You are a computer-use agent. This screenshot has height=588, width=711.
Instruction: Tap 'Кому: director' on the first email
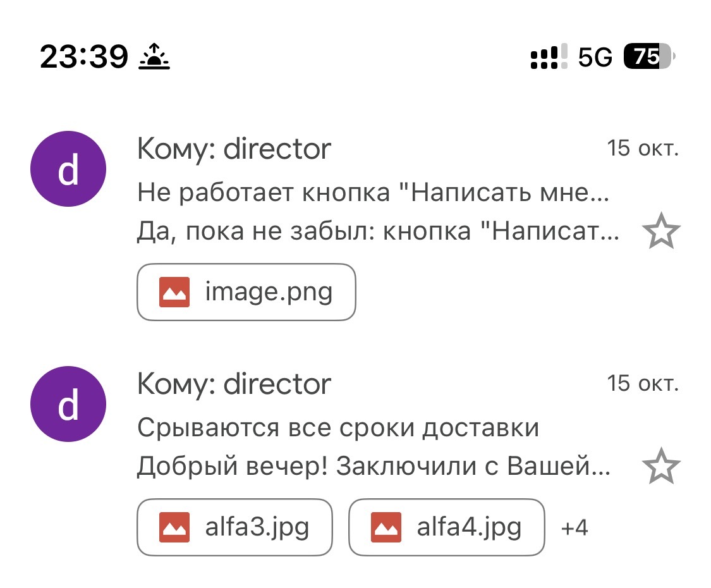click(x=234, y=149)
